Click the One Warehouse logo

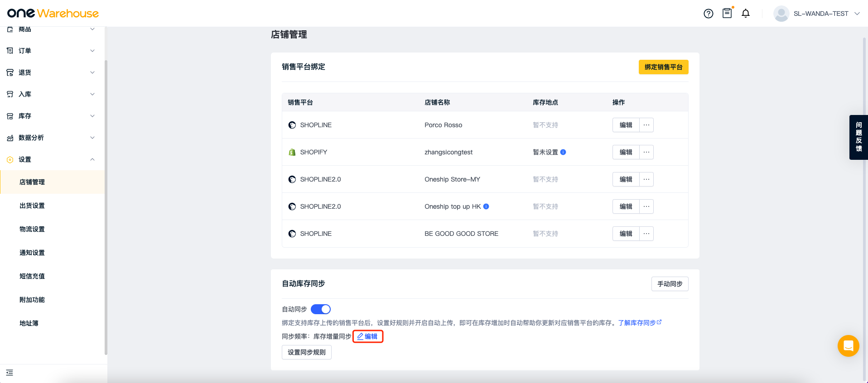(x=53, y=13)
